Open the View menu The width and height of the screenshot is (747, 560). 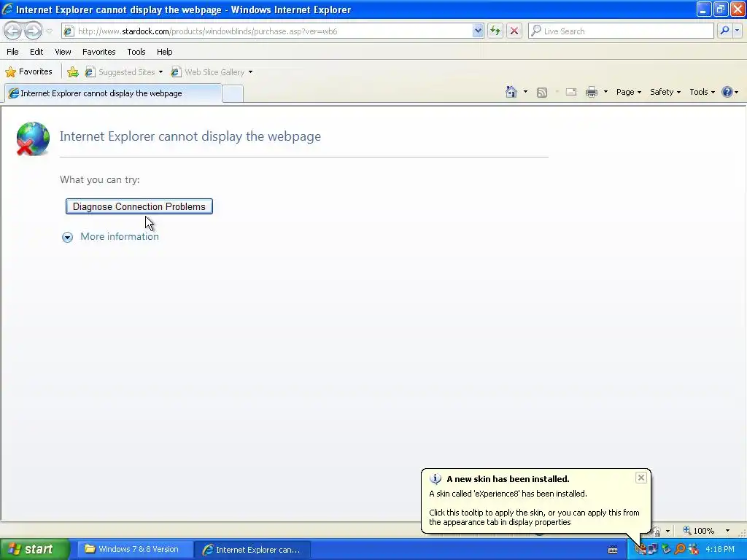click(63, 52)
